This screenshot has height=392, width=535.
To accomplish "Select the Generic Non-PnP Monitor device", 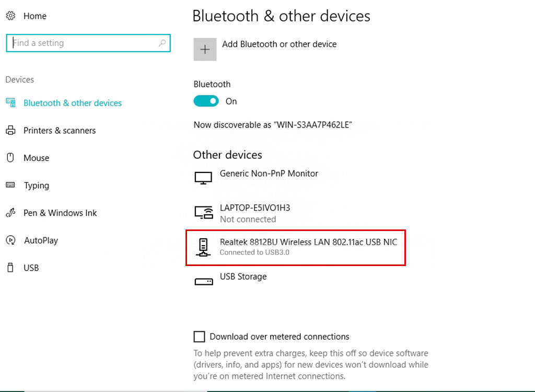I will point(269,174).
